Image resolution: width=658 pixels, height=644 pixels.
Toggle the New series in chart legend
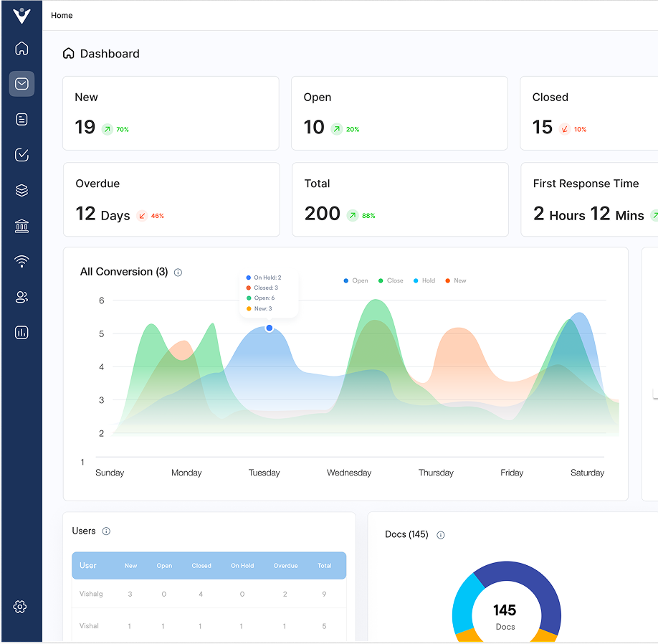point(456,280)
